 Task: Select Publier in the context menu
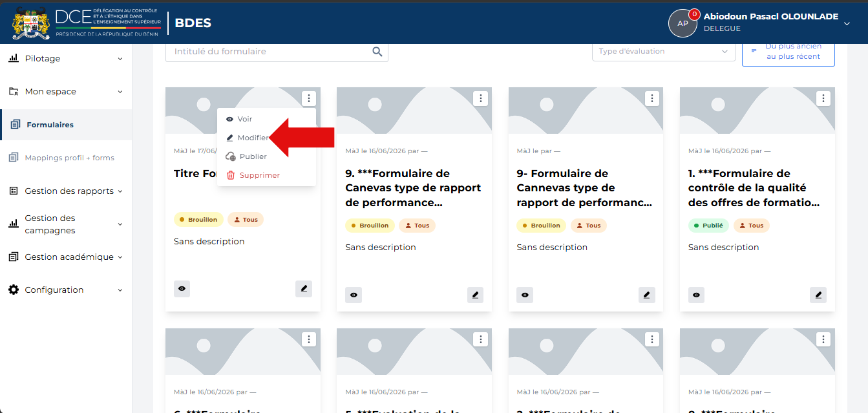[x=266, y=156]
